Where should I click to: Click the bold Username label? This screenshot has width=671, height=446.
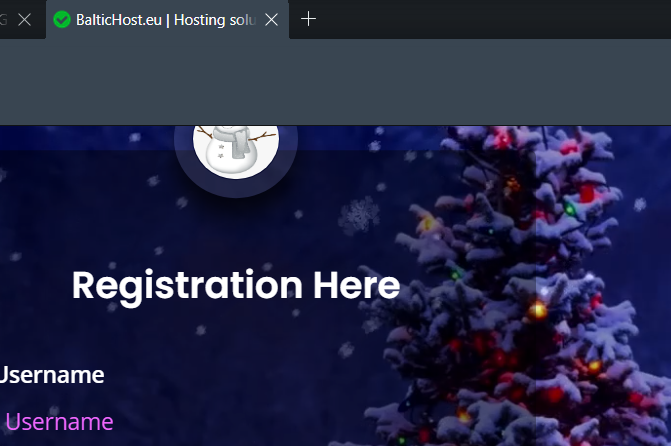52,375
